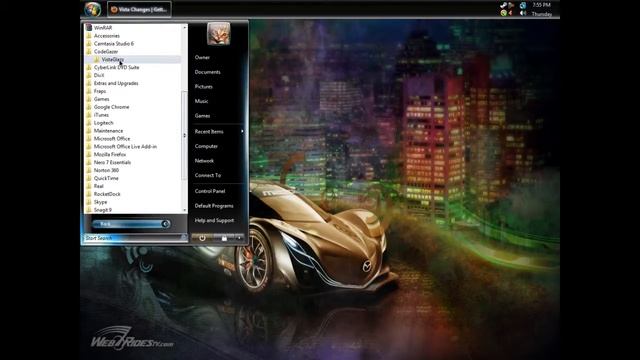Open Control Panel
640x360 pixels.
pos(210,191)
